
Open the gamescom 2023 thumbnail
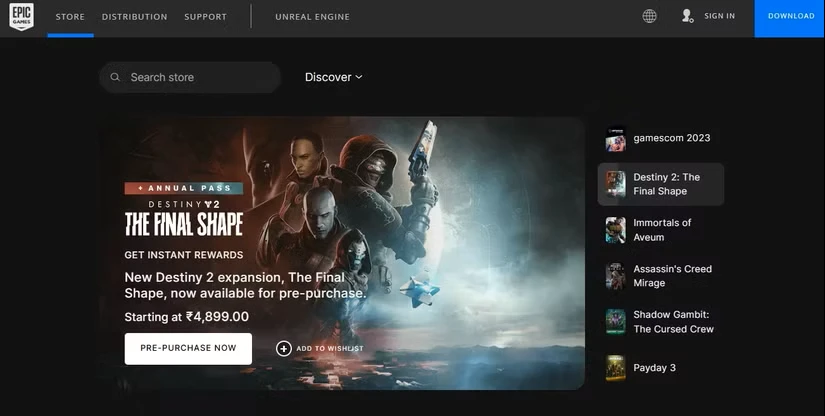[x=615, y=139]
